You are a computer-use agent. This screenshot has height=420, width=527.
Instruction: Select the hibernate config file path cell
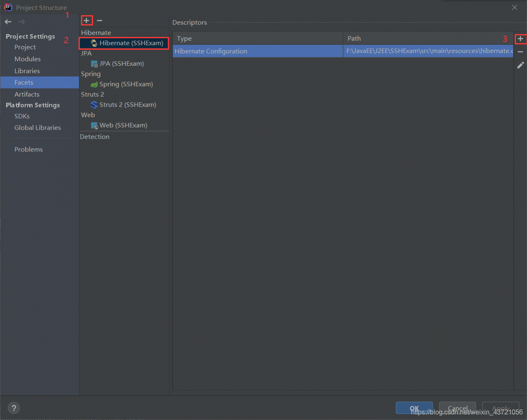(x=428, y=51)
